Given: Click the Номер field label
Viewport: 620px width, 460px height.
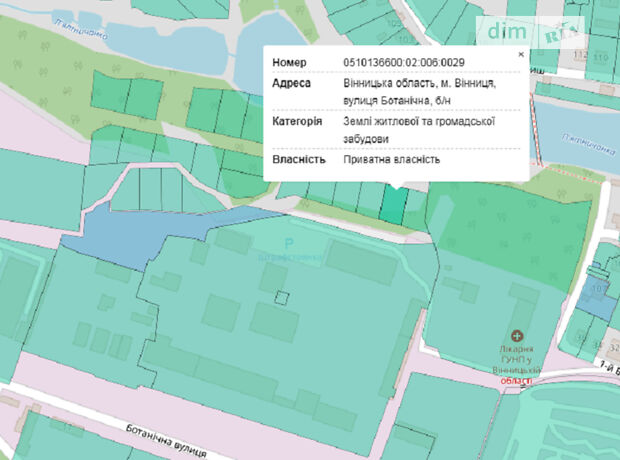Looking at the screenshot, I should click(290, 62).
